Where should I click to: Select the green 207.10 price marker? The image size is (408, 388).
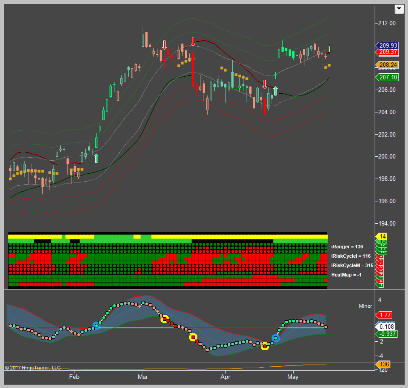click(387, 77)
